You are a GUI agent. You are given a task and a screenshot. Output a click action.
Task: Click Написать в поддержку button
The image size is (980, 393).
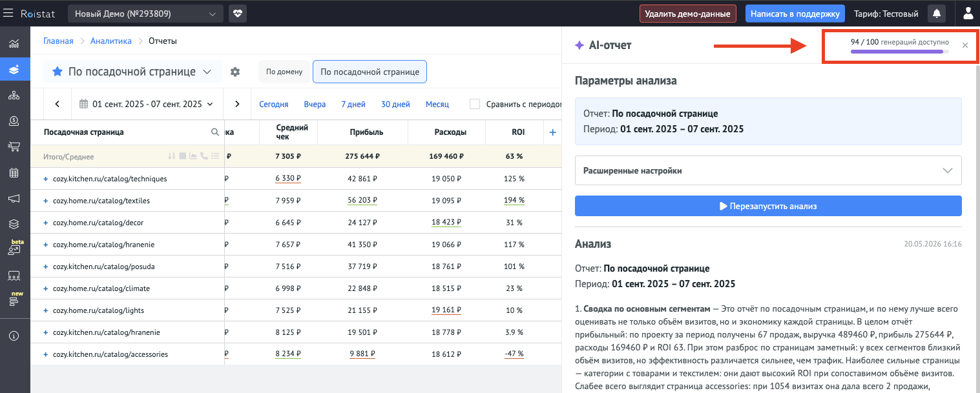[795, 13]
